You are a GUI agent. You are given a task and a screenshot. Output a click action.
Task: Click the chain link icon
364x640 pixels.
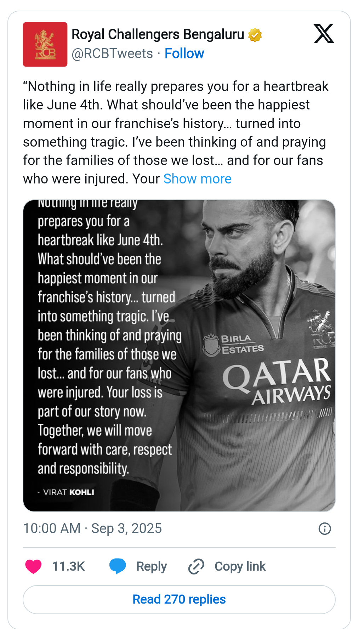pos(196,566)
